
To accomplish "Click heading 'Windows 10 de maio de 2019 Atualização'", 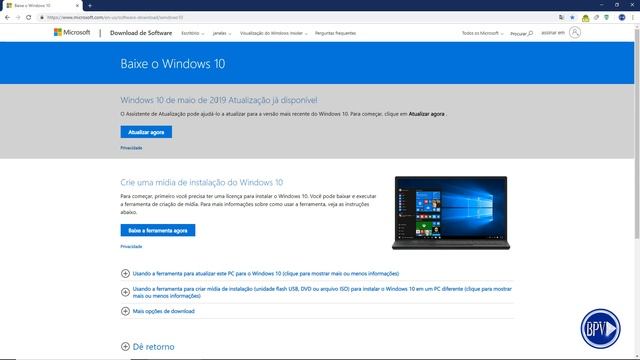I will pos(219,100).
